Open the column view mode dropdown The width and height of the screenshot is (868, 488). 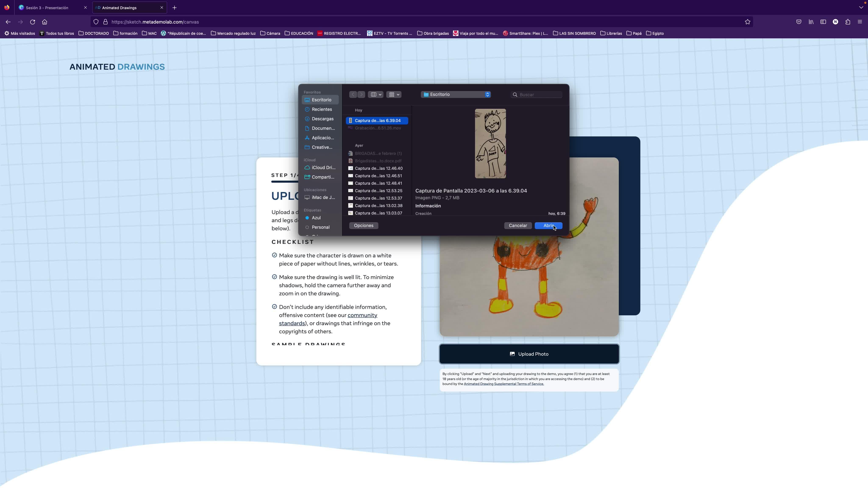click(375, 95)
